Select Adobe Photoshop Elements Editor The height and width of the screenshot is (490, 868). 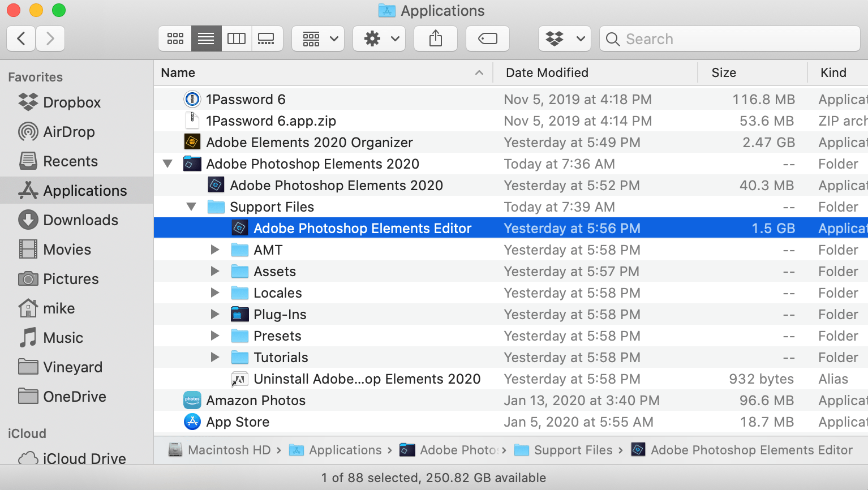(x=511, y=229)
